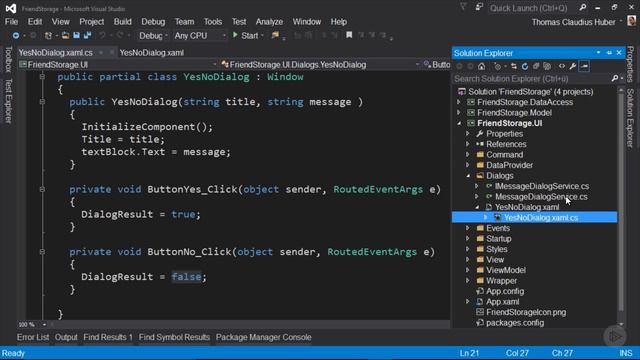Open the dropdown arrow beside Start

click(262, 36)
